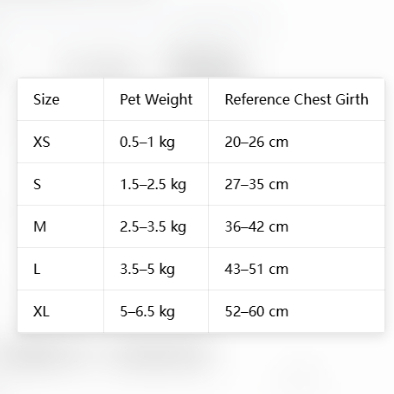This screenshot has width=394, height=394.
Task: Select the L size cell
Action: [x=60, y=269]
